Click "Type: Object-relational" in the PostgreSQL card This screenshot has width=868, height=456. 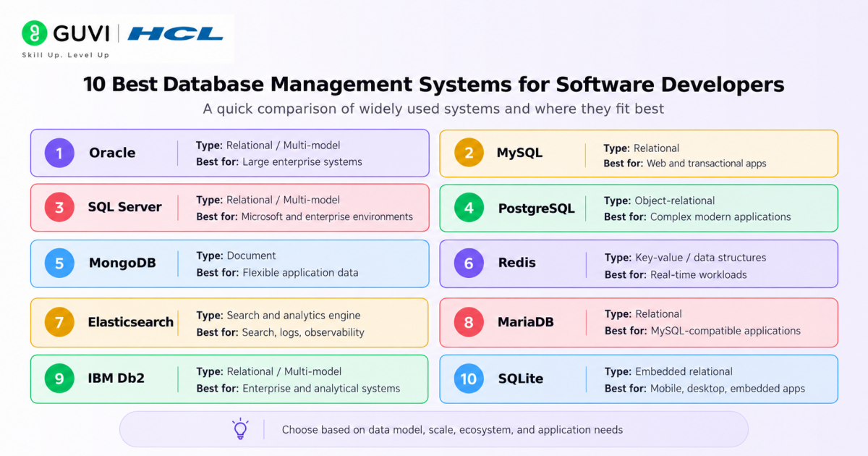659,200
